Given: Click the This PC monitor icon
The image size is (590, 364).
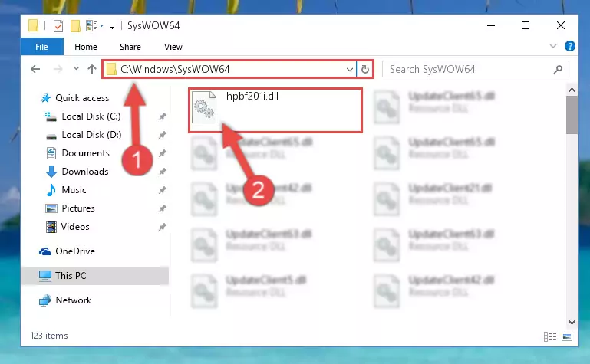Looking at the screenshot, I should (45, 276).
